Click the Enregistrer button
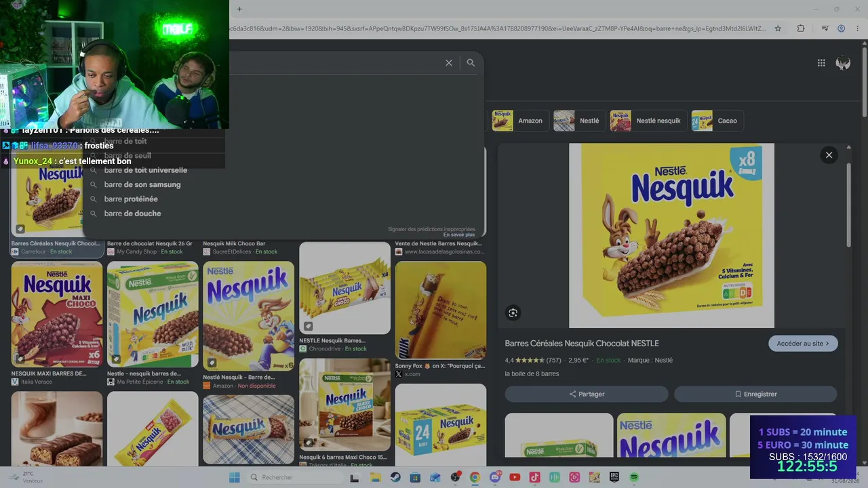Image resolution: width=868 pixels, height=488 pixels. pos(755,394)
